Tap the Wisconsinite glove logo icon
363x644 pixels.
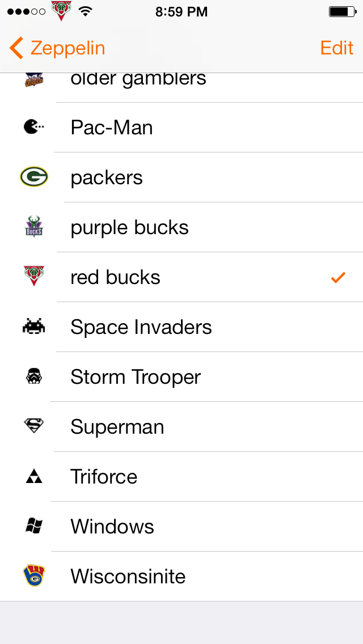(33, 576)
